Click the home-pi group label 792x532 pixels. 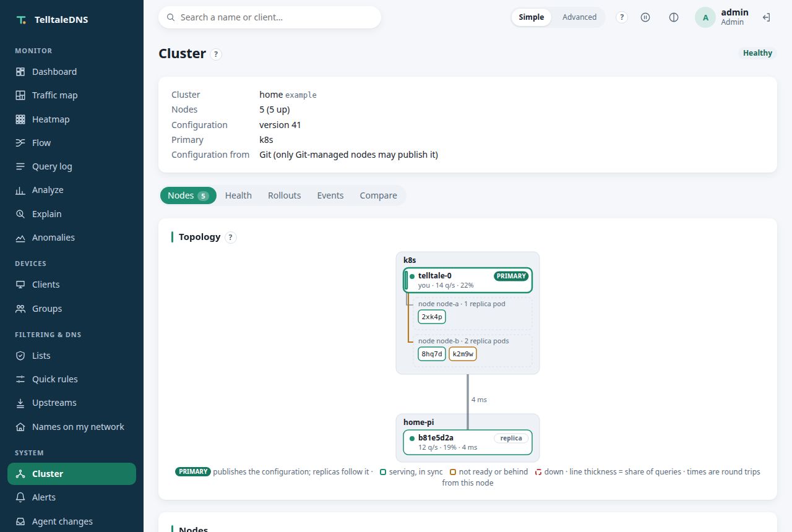click(x=419, y=422)
